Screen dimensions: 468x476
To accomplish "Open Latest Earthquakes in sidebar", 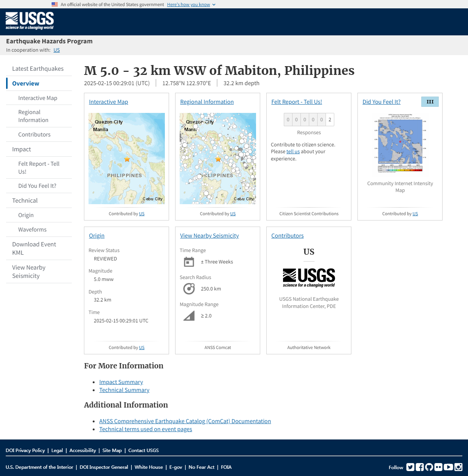I will [38, 69].
